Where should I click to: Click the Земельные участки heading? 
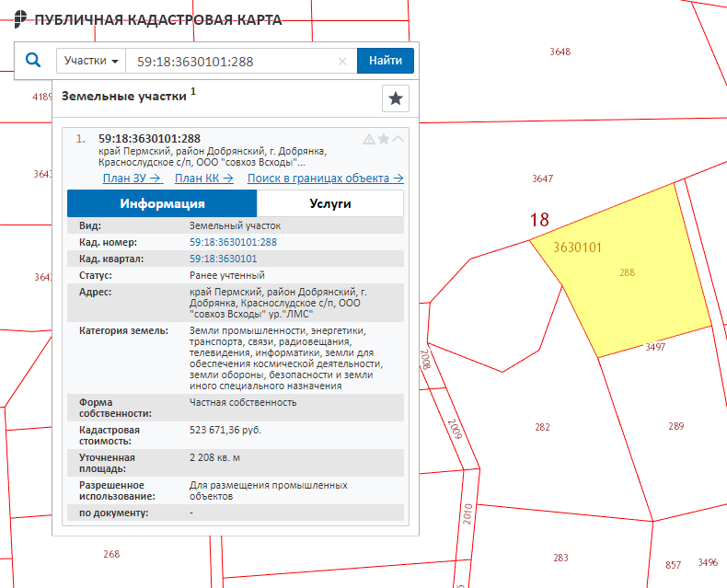coord(124,97)
